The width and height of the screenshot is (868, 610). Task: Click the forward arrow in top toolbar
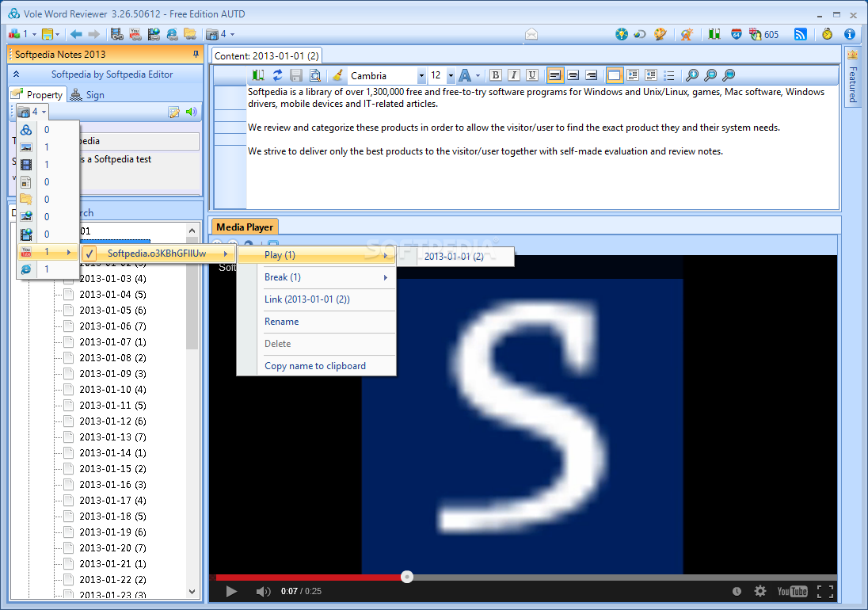[94, 34]
